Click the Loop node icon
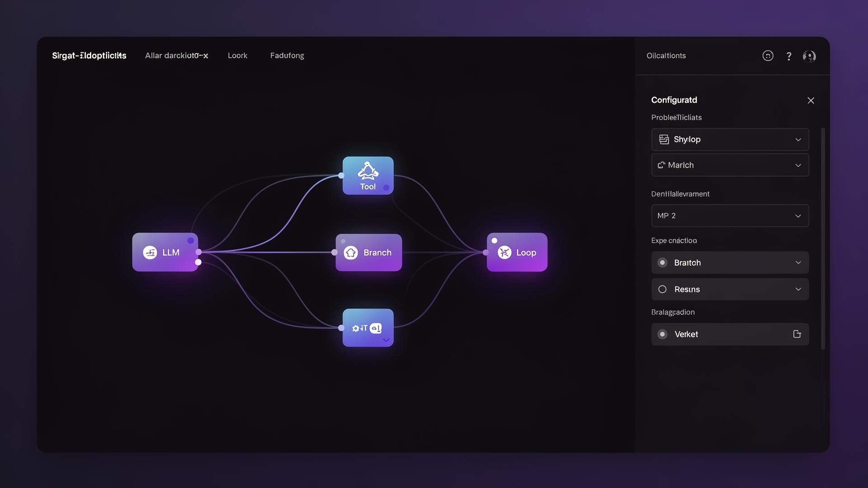Screen dimensions: 868x488 coord(505,253)
